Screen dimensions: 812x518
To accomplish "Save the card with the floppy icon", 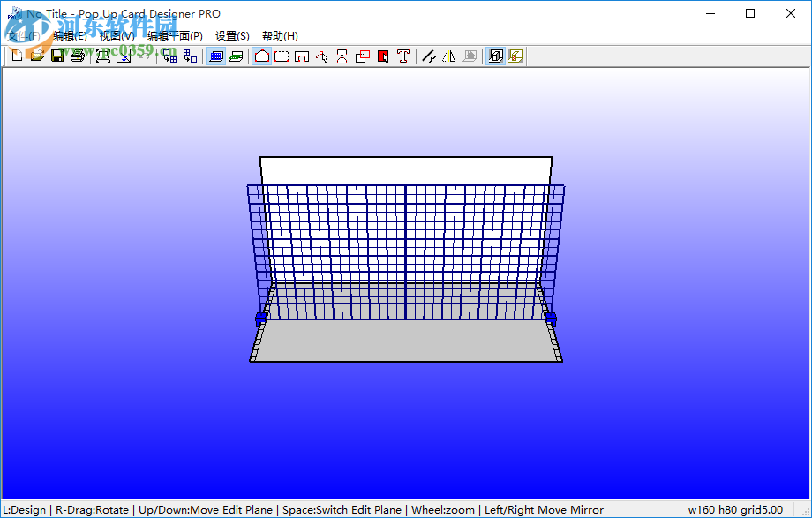I will (57, 56).
